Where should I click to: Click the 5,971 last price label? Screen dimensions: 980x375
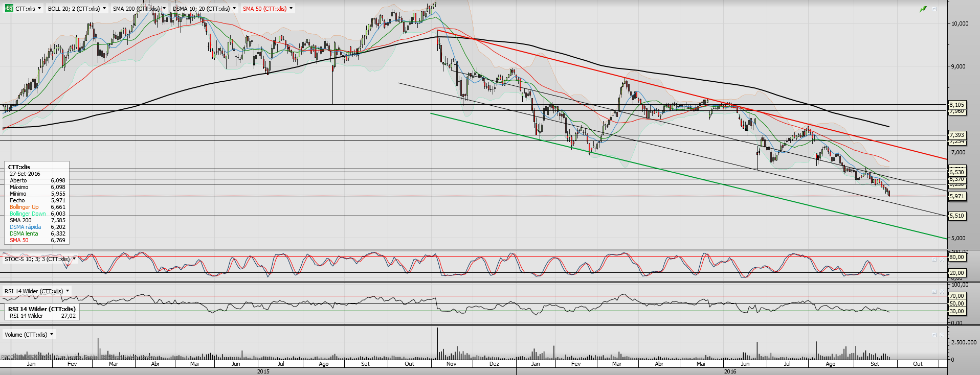957,196
